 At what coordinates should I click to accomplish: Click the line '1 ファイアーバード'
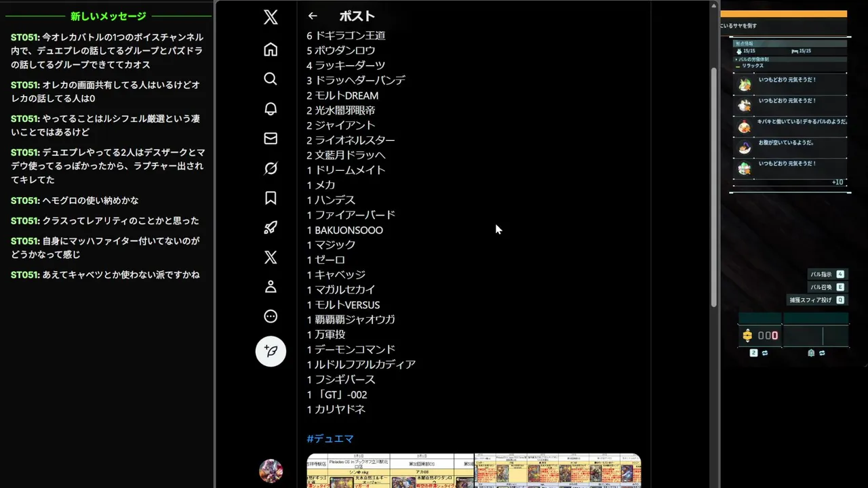click(351, 215)
